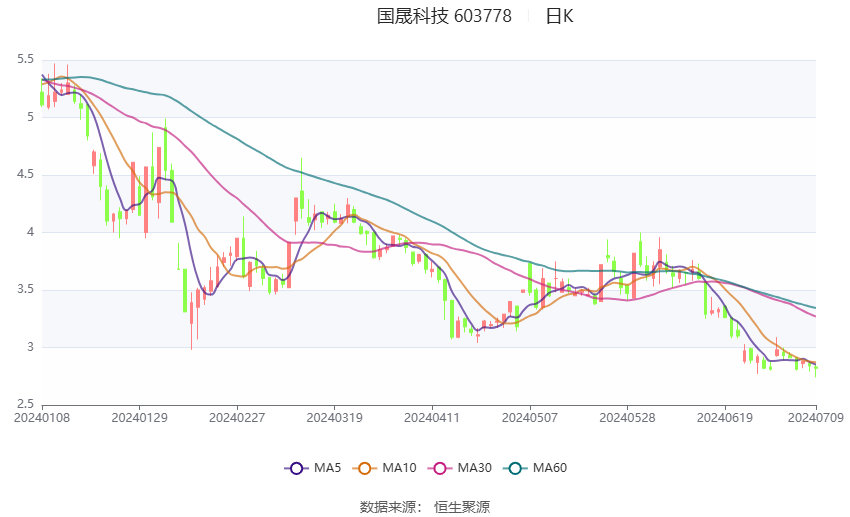Click the date label 20240227
The width and height of the screenshot is (850, 517).
click(x=237, y=418)
